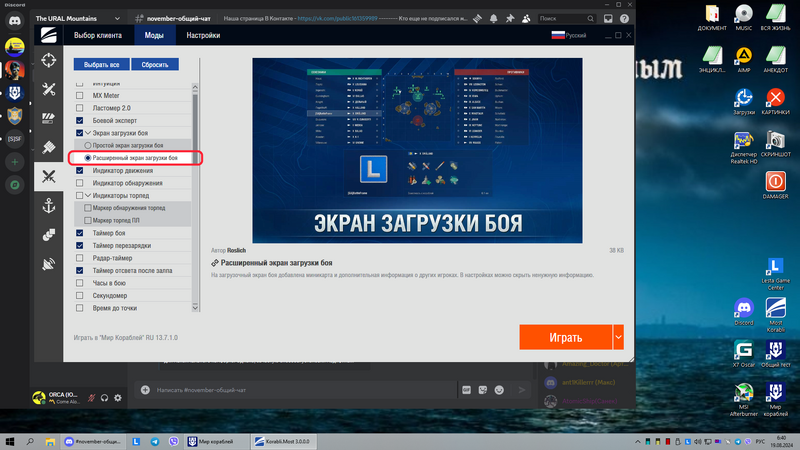
Task: Click the orange Играть button
Action: click(x=565, y=337)
